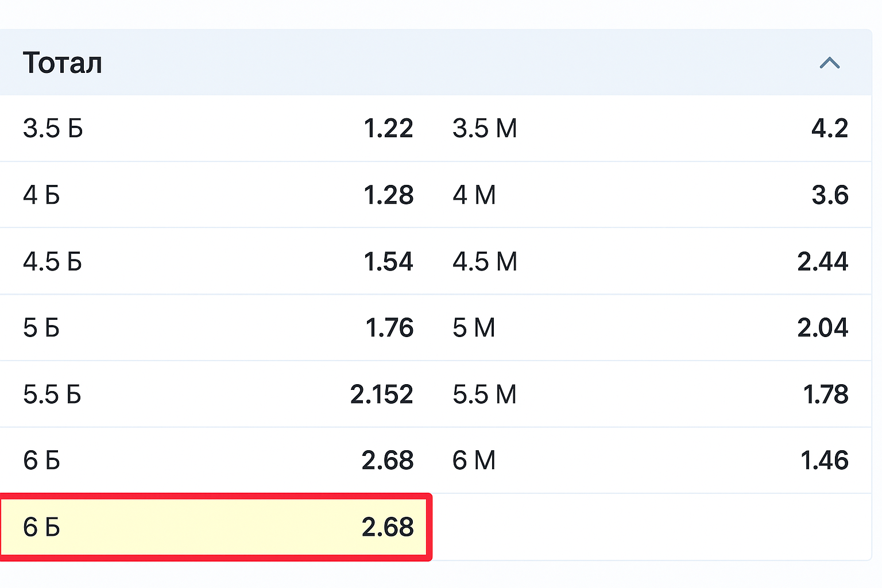The height and width of the screenshot is (588, 882).
Task: Click the Тотал header title
Action: 63,63
